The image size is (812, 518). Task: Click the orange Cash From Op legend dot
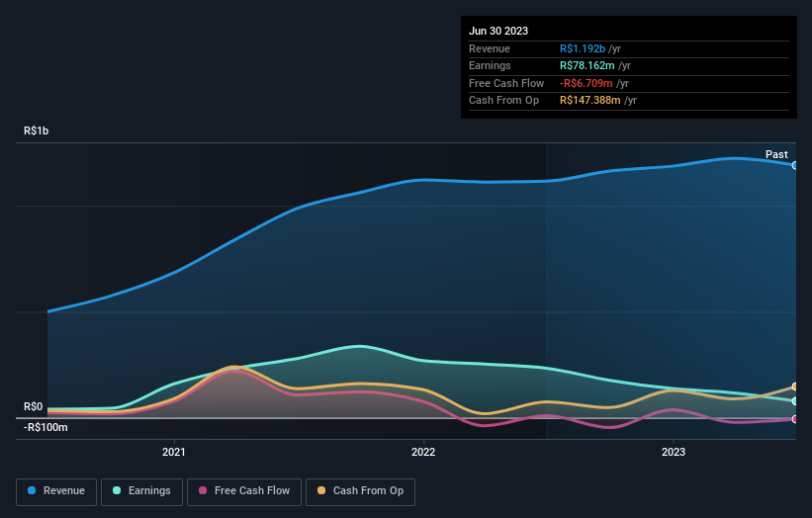pos(321,490)
